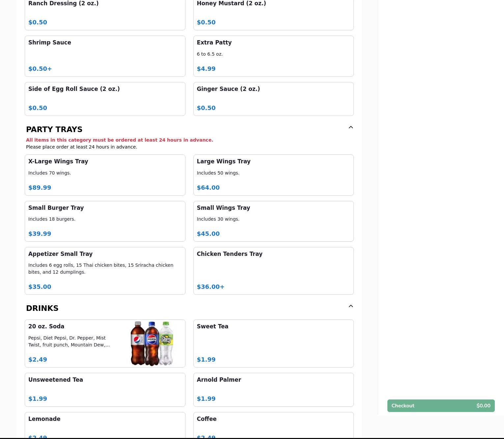Collapse the Party Trays section chevron
Screen dimensions: 504x439
pos(350,127)
